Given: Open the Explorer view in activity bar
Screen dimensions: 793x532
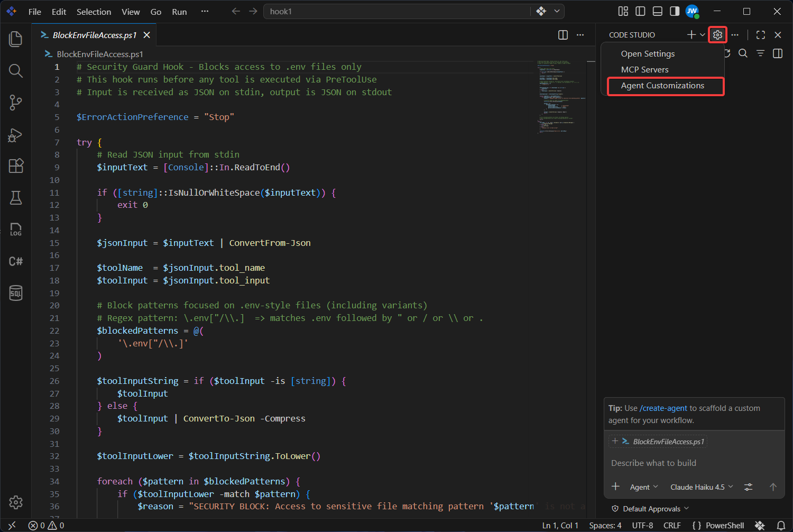Looking at the screenshot, I should (16, 39).
